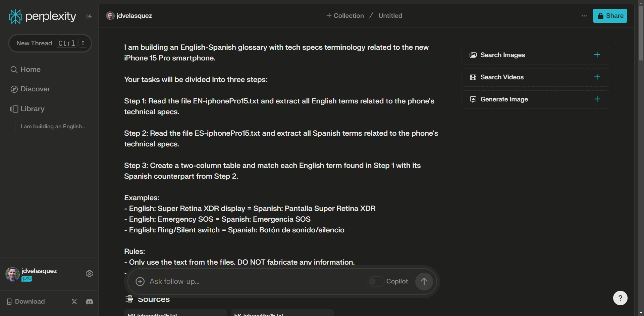Click header jdvelasquez avatar image
The image size is (644, 316).
(x=110, y=16)
